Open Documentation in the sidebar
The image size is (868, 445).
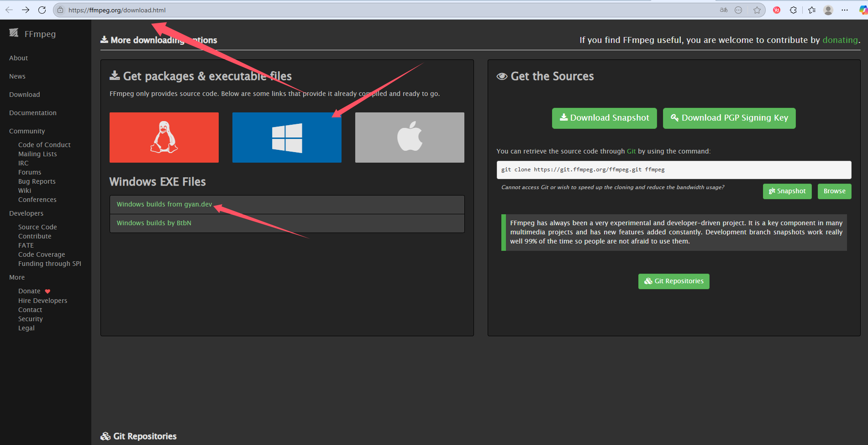(33, 113)
